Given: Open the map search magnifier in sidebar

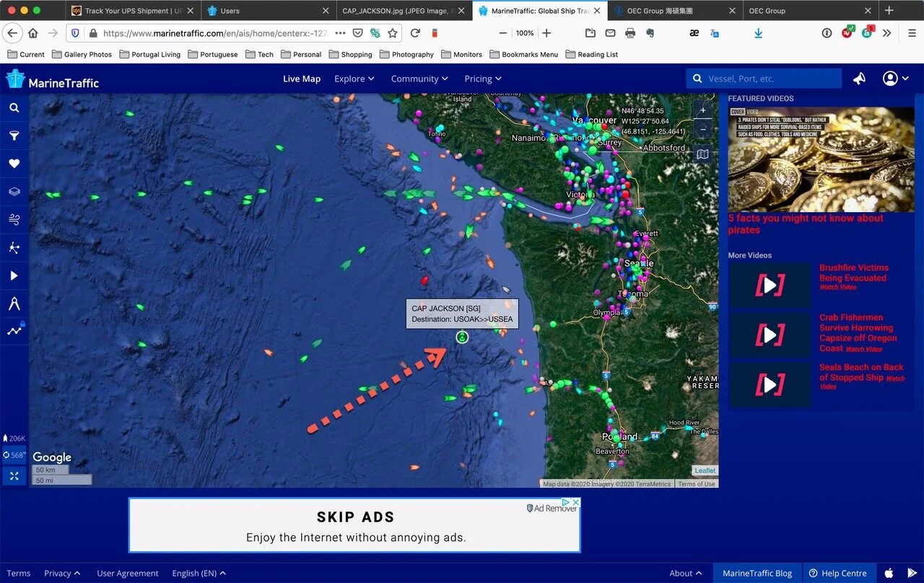Looking at the screenshot, I should pyautogui.click(x=14, y=108).
